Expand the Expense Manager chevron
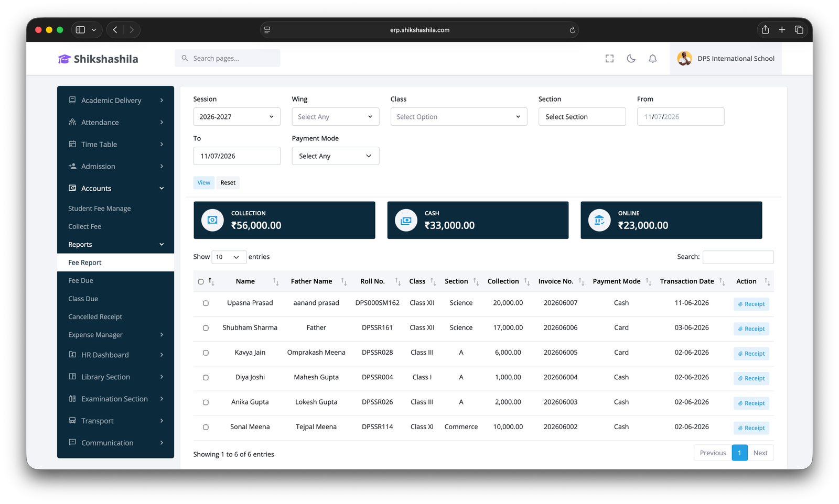 coord(162,335)
